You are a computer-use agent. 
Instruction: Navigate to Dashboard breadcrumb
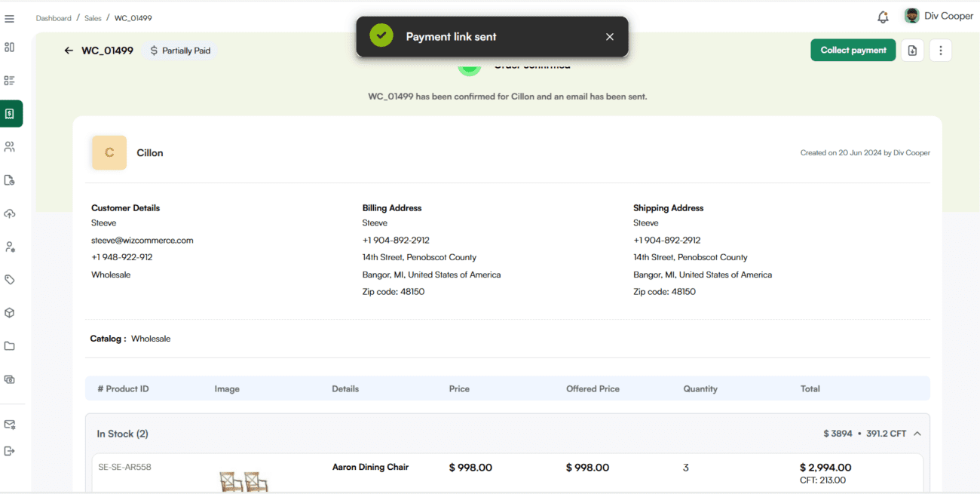(54, 18)
